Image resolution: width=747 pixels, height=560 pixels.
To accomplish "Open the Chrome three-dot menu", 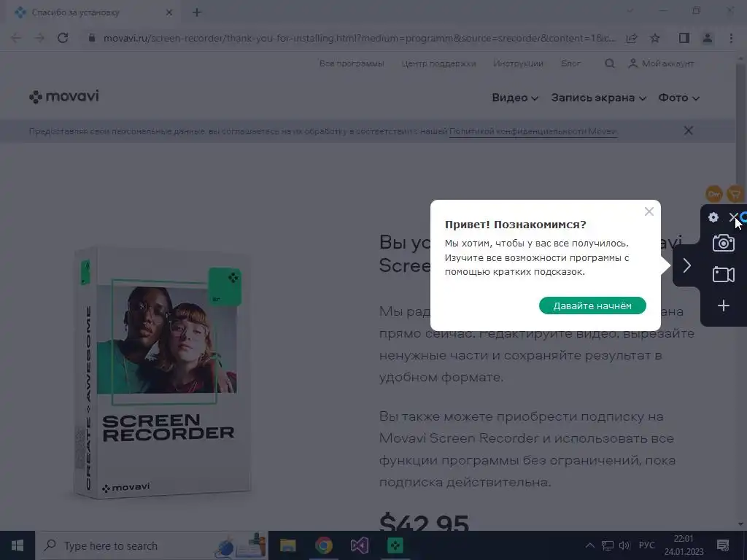I will point(731,38).
